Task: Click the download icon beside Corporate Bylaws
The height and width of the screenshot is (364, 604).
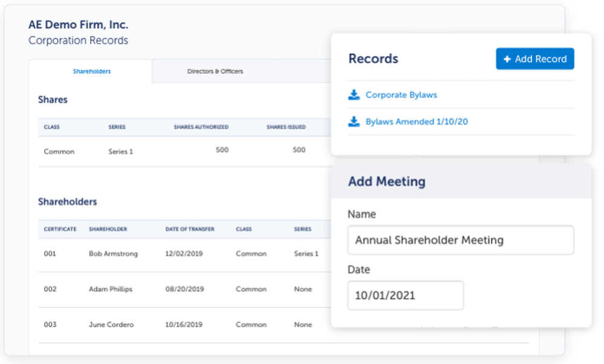Action: coord(353,95)
